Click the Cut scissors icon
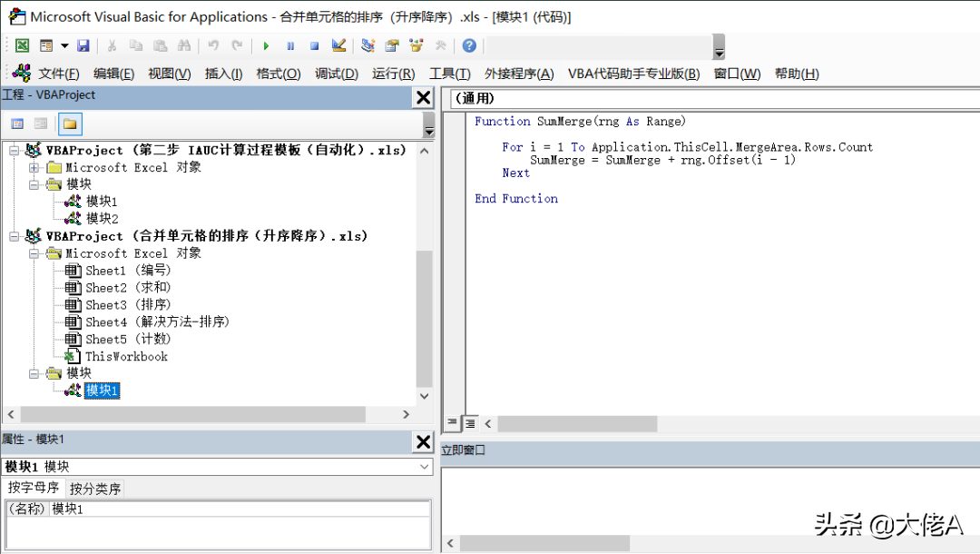Screen dimensions: 980x554 (x=112, y=45)
